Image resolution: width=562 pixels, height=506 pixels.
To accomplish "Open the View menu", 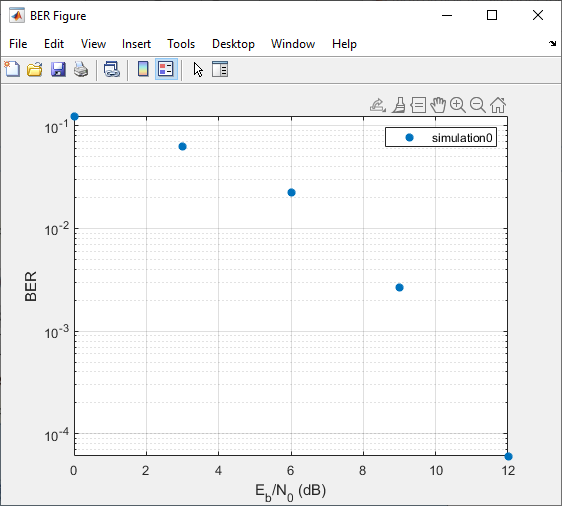I will (x=93, y=44).
